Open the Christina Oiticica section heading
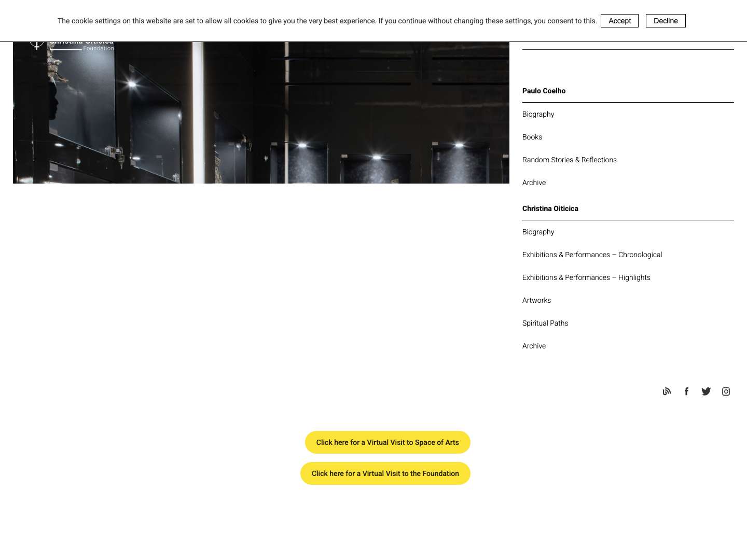The image size is (747, 560). [550, 208]
